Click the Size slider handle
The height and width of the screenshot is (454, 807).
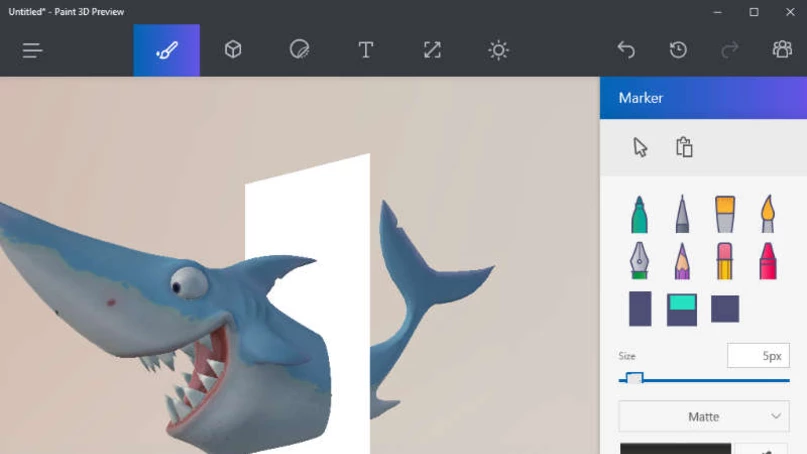(x=634, y=379)
